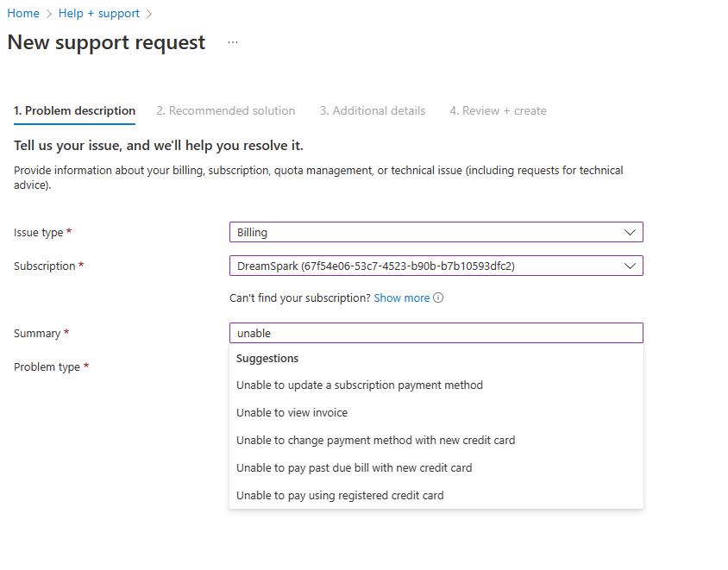Switch to Recommended solution tab
The width and height of the screenshot is (728, 570).
pyautogui.click(x=226, y=111)
